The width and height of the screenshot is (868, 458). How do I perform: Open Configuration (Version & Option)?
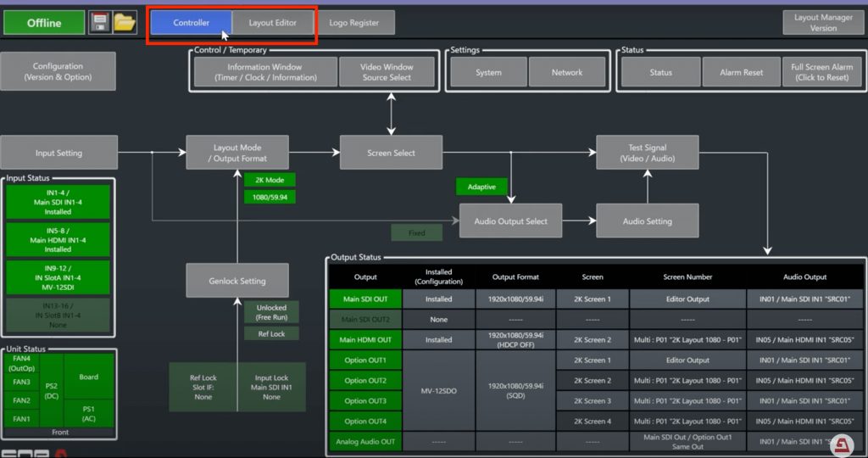tap(58, 72)
